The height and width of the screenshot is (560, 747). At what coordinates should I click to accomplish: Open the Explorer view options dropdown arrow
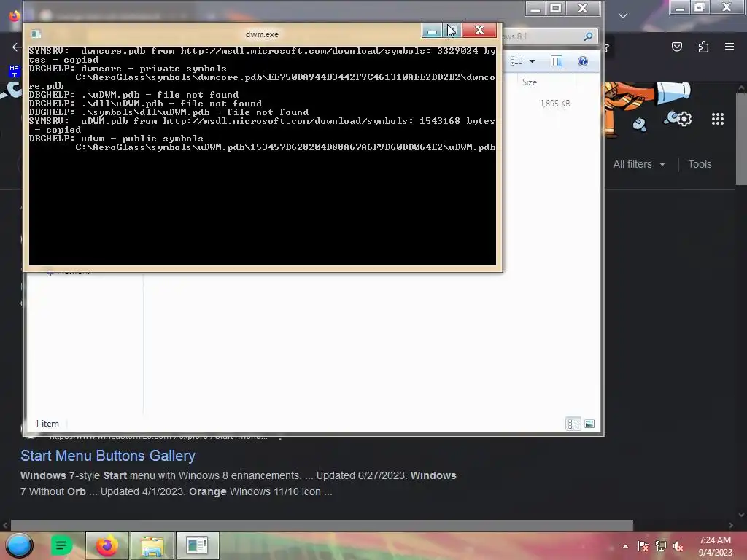pyautogui.click(x=532, y=61)
